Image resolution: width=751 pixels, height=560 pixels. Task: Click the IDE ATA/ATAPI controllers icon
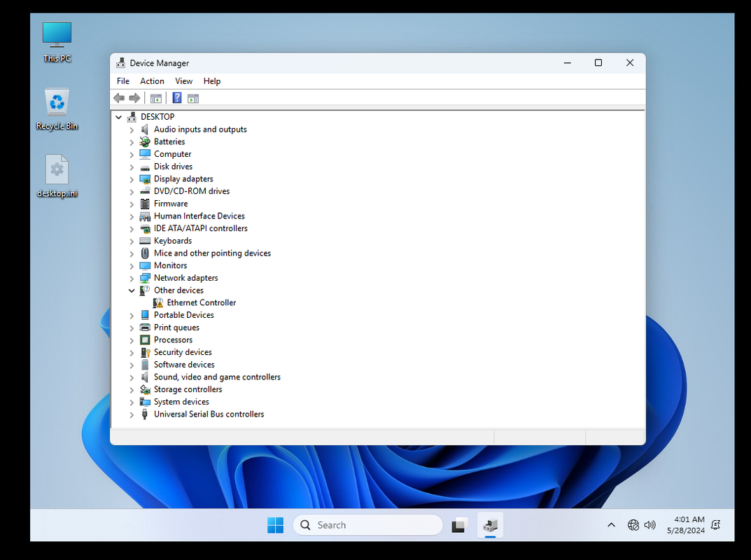145,228
